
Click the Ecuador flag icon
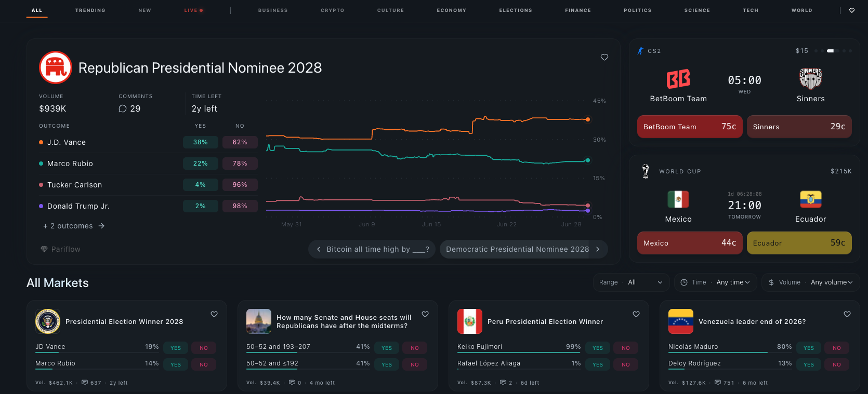tap(811, 199)
